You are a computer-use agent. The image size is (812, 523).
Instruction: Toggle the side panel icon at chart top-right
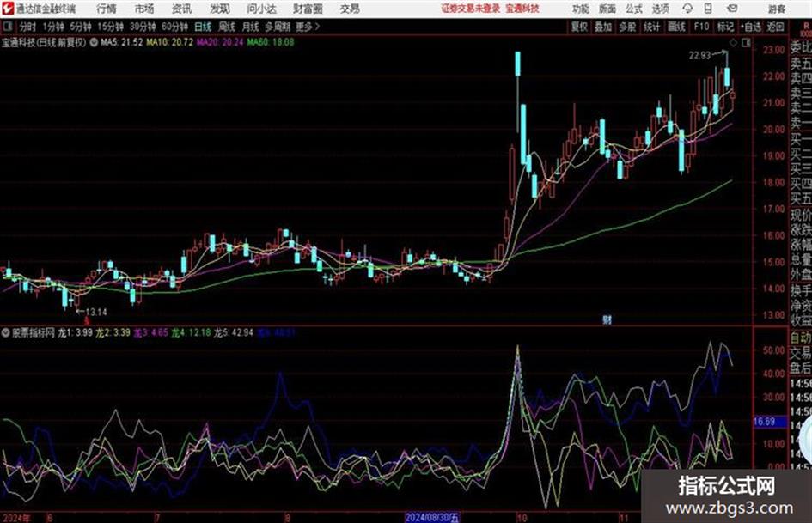coord(746,43)
